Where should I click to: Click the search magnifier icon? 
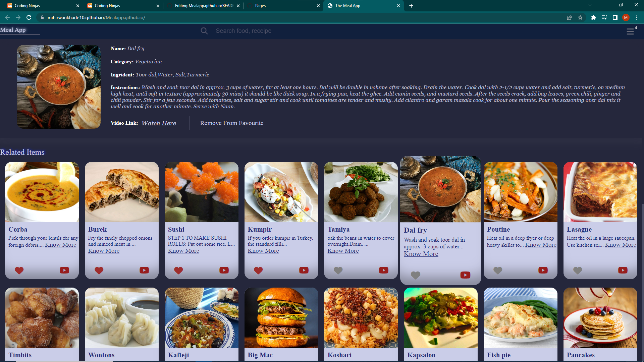[204, 31]
